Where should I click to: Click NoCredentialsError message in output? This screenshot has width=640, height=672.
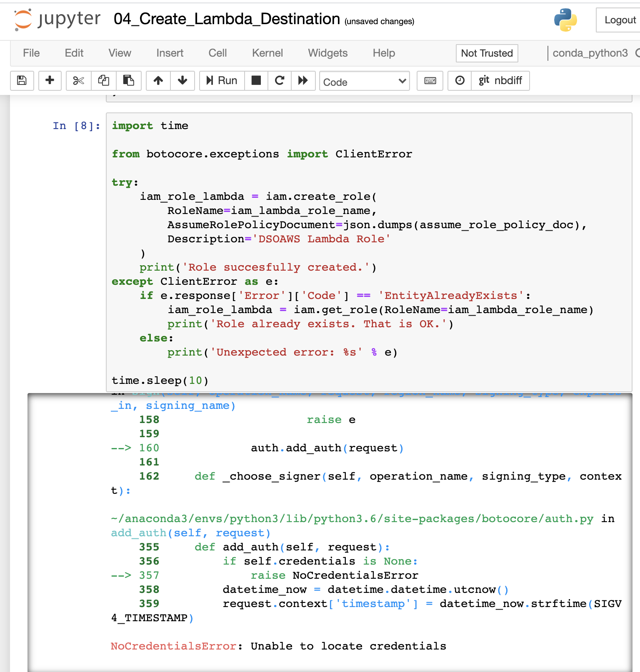pyautogui.click(x=278, y=646)
